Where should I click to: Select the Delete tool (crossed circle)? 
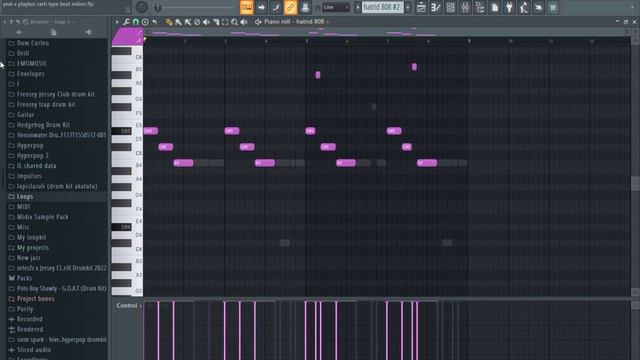[x=197, y=22]
